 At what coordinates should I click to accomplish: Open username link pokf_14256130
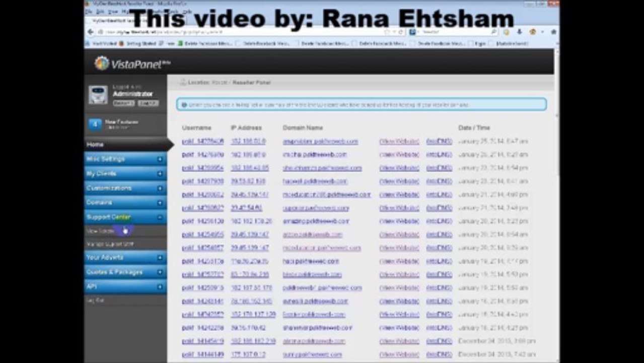tap(202, 221)
